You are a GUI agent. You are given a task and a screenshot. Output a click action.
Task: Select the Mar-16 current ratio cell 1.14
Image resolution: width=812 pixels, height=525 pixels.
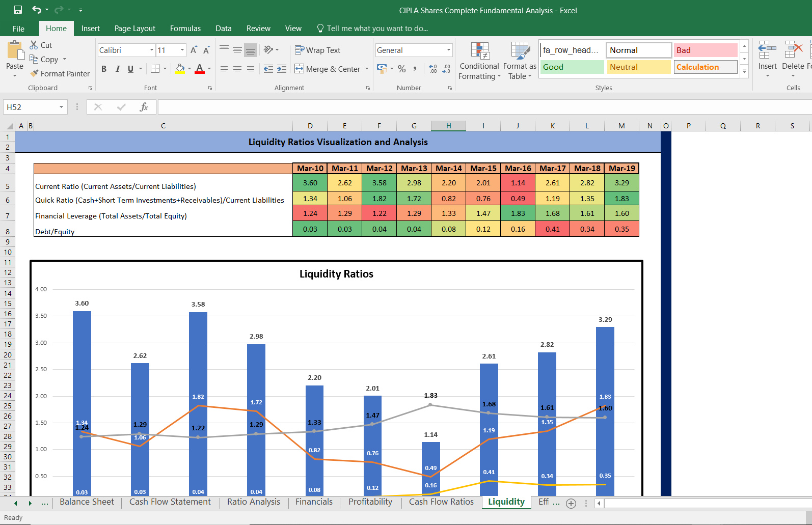tap(518, 183)
